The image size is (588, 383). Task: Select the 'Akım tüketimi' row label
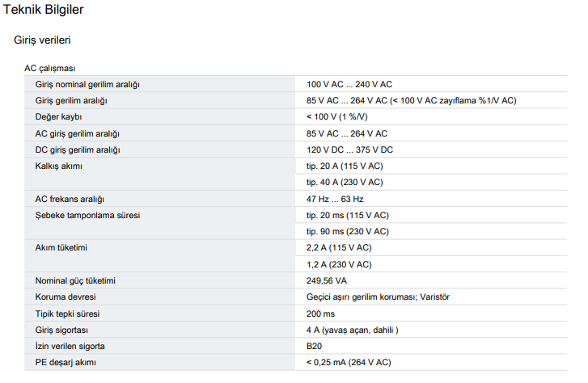coord(61,248)
